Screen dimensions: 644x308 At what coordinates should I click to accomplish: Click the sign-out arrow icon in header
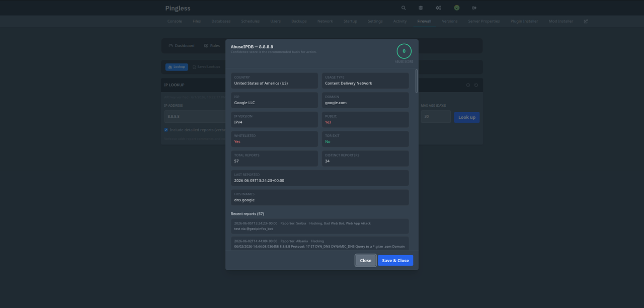tap(474, 8)
